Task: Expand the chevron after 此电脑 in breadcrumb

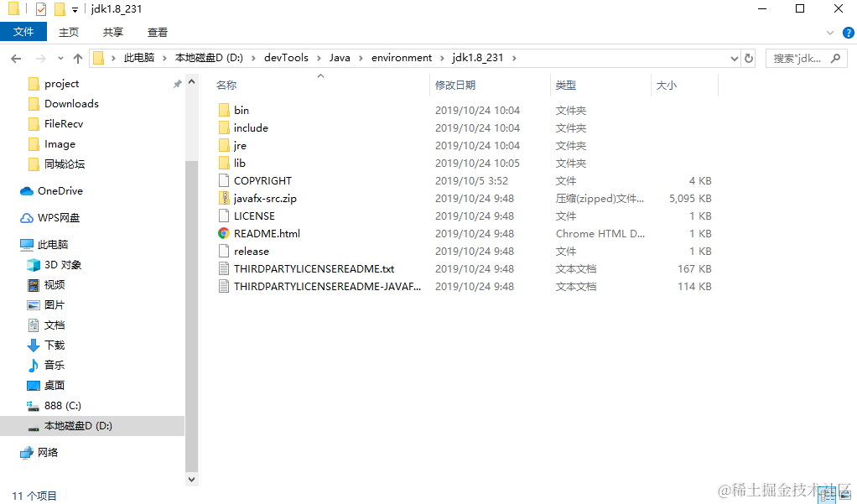Action: pyautogui.click(x=164, y=58)
